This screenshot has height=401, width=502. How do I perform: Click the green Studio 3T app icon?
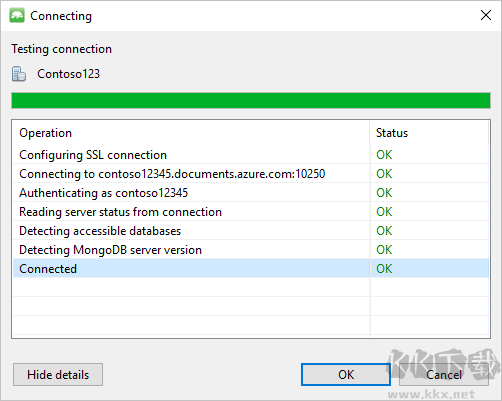tap(17, 15)
